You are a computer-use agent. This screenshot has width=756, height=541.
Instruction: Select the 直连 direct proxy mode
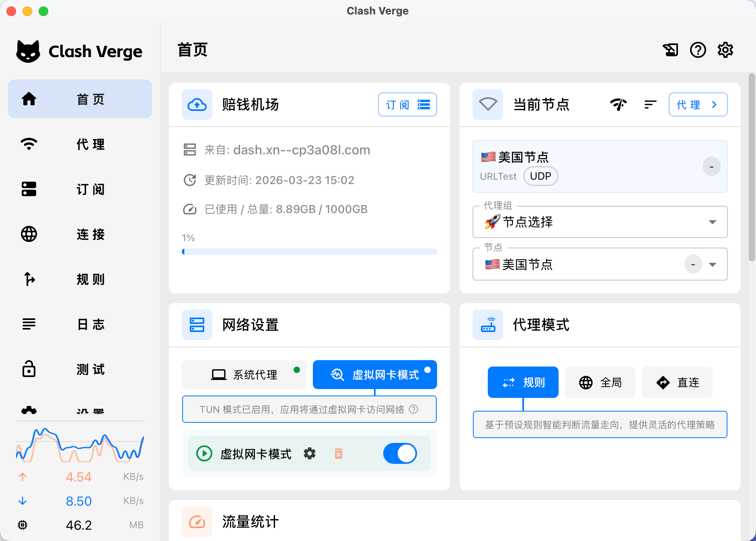[x=677, y=382]
